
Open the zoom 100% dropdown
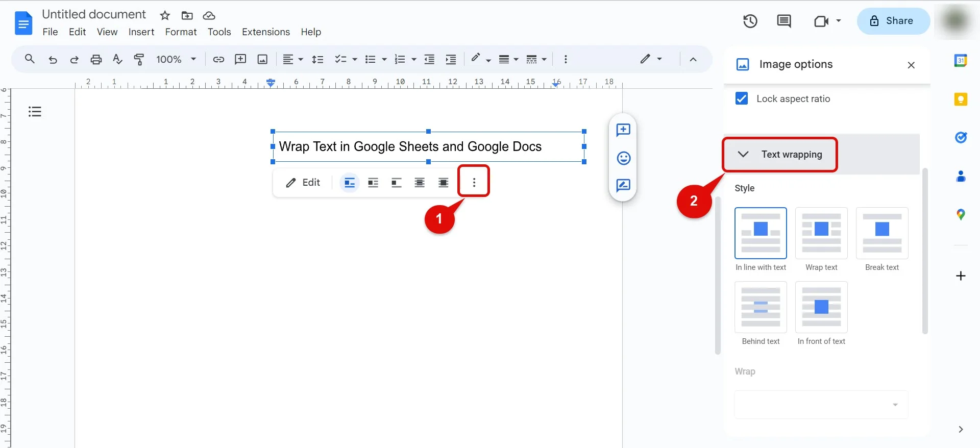176,59
